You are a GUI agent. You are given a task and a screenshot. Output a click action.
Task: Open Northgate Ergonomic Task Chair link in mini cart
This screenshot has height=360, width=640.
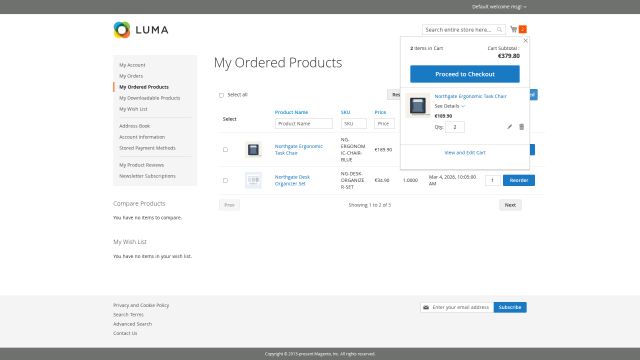470,96
